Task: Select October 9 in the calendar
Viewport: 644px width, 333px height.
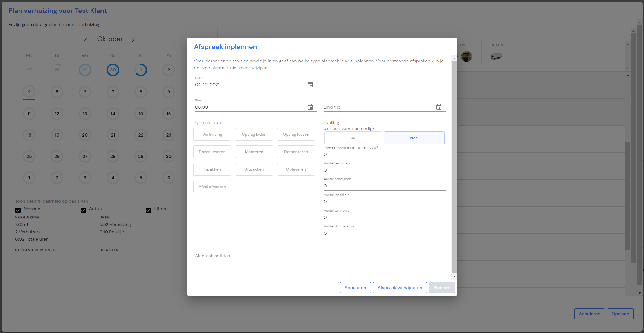Action: (x=169, y=92)
